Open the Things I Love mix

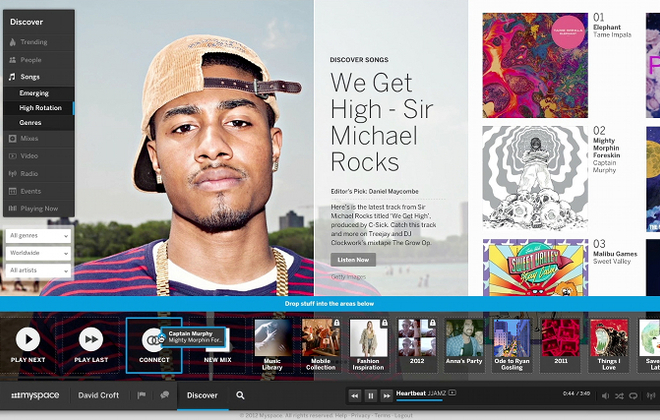pos(609,346)
